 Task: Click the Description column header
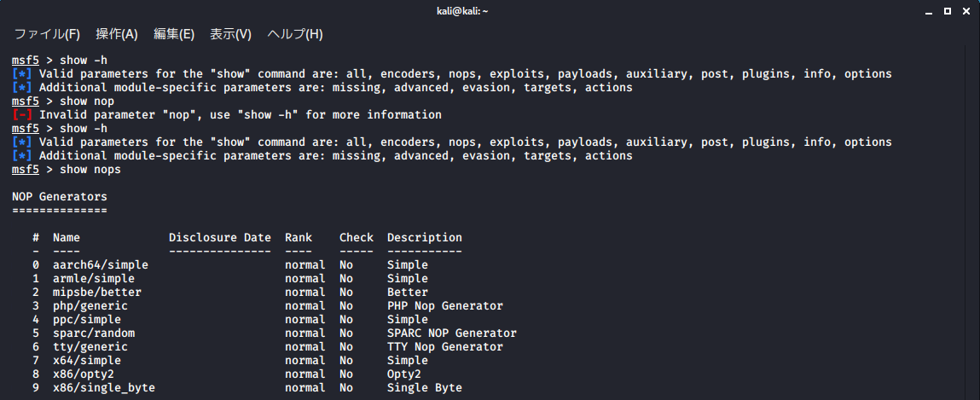point(425,237)
